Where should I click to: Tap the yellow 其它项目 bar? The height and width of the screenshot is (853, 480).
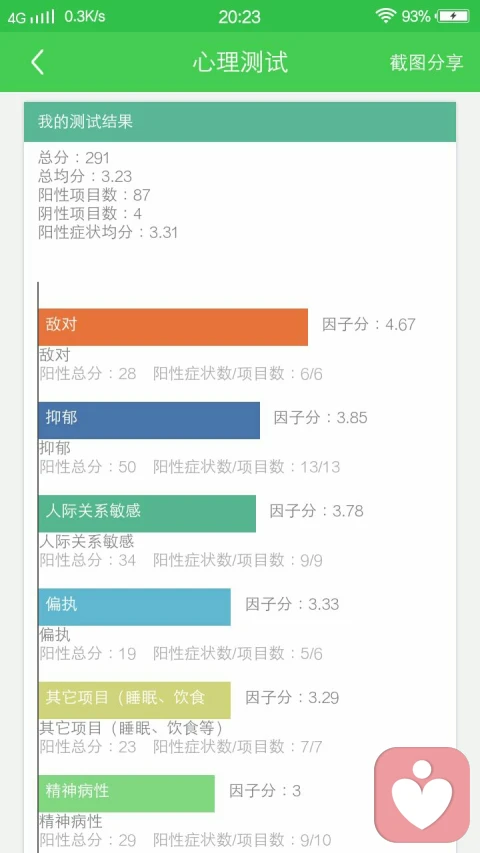coord(134,700)
